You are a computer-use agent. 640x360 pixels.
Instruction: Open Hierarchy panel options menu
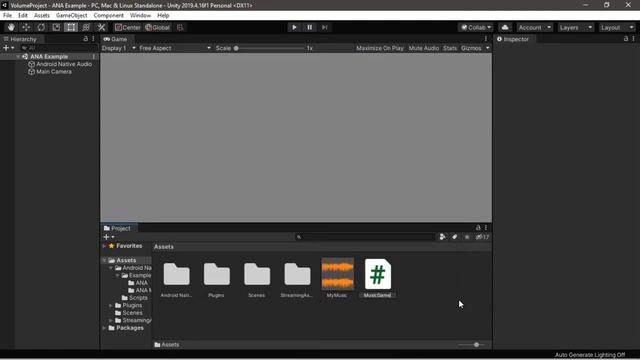pyautogui.click(x=93, y=39)
